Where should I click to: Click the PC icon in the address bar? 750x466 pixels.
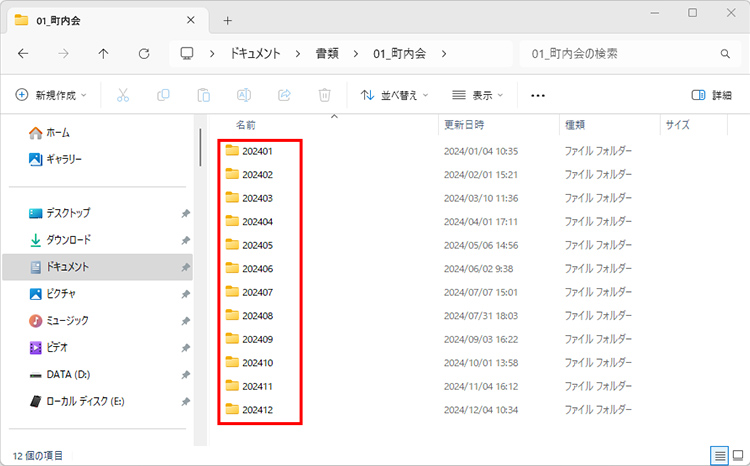(x=187, y=54)
